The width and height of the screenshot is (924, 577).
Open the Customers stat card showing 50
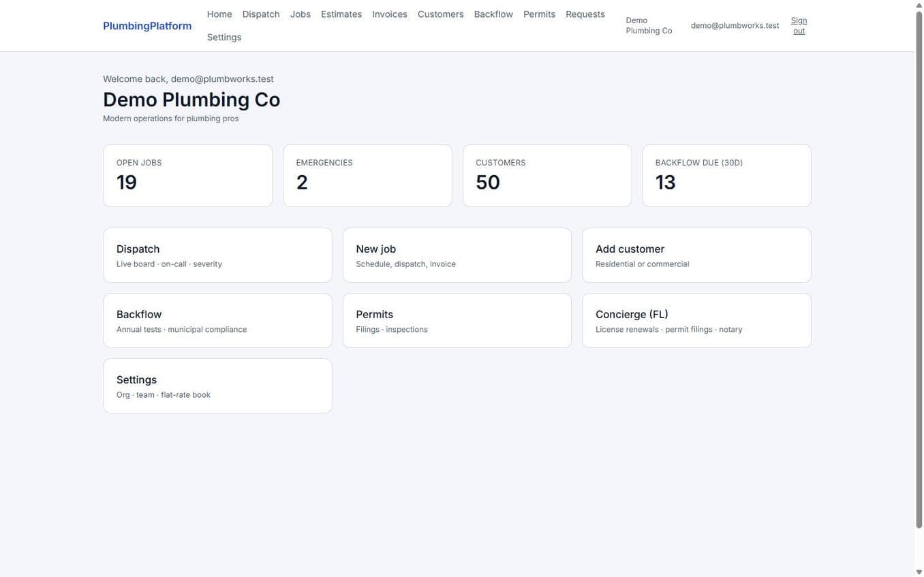[547, 176]
